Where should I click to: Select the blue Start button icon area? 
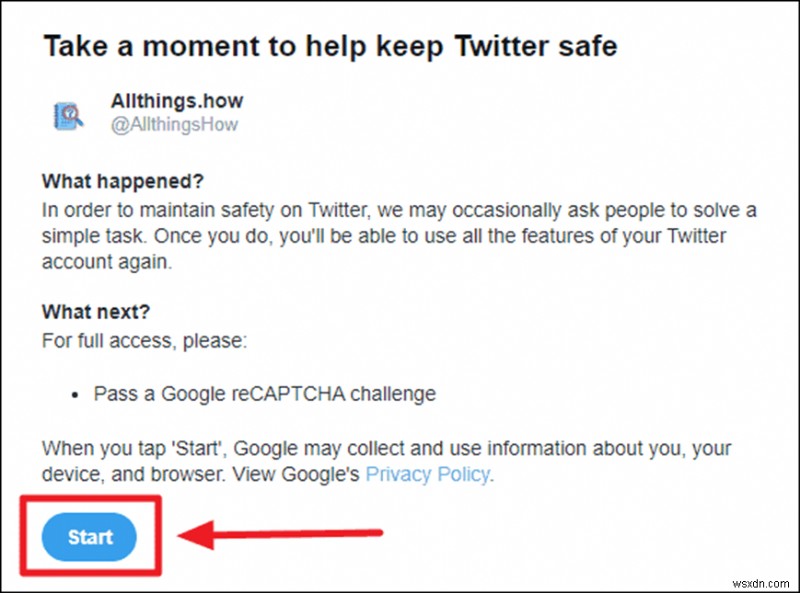point(90,537)
